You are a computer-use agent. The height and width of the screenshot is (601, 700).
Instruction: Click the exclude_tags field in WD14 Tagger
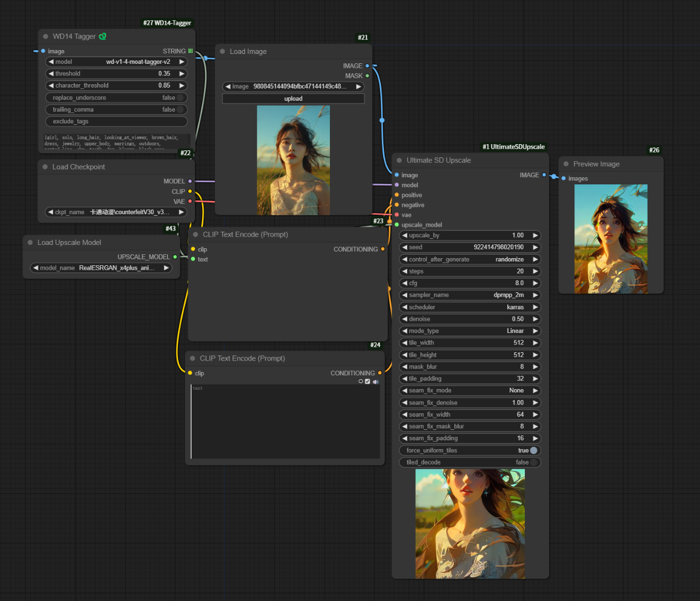pos(116,122)
